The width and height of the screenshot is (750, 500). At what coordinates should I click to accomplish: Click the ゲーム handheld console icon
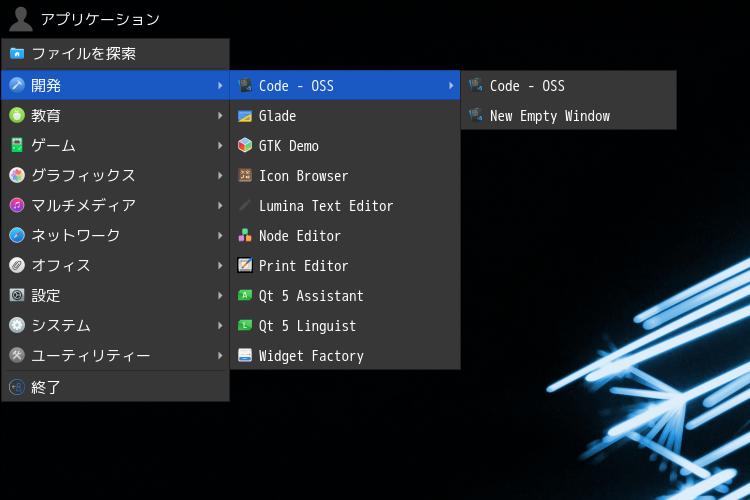(x=17, y=145)
